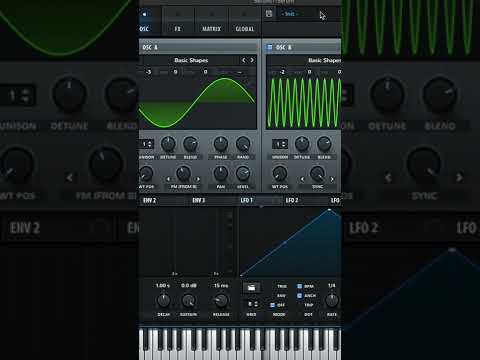The height and width of the screenshot is (360, 480).
Task: Open OSC A Basic Shapes wavetable menu
Action: (x=191, y=60)
